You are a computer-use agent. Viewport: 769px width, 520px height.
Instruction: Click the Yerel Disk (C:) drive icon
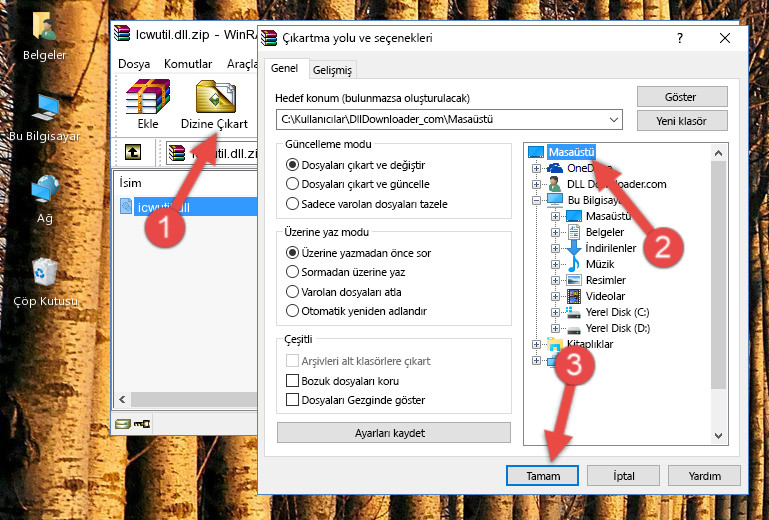[x=573, y=312]
